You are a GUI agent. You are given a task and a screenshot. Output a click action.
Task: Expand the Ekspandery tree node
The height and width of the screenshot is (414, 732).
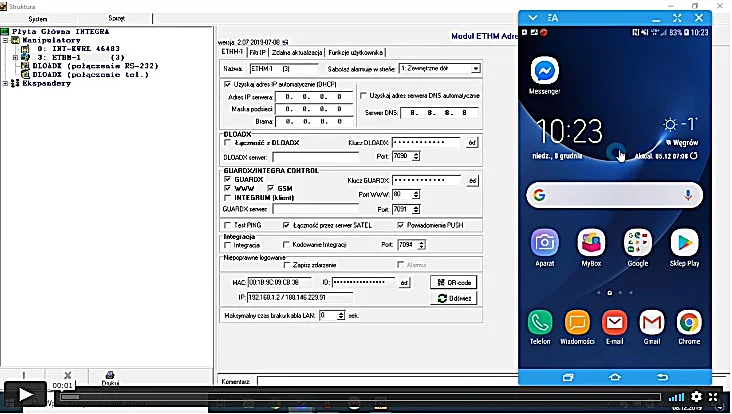5,84
